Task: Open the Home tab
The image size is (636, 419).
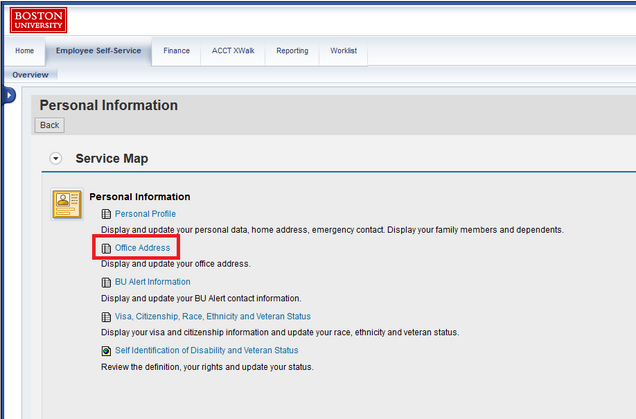Action: pos(25,51)
